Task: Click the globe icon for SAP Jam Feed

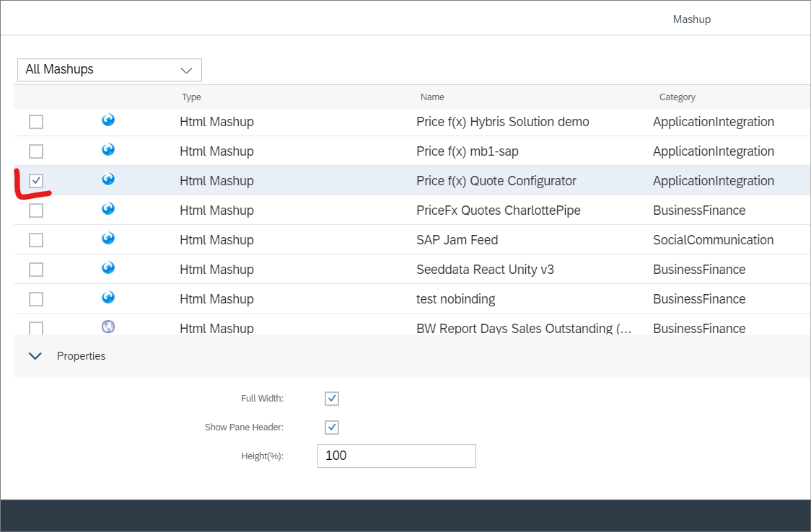Action: pos(108,239)
